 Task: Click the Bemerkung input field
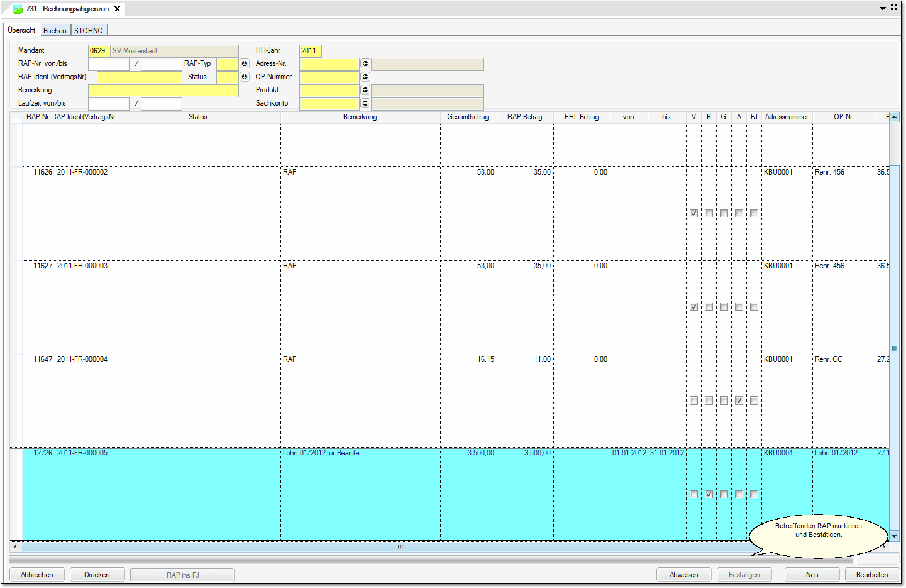point(163,90)
